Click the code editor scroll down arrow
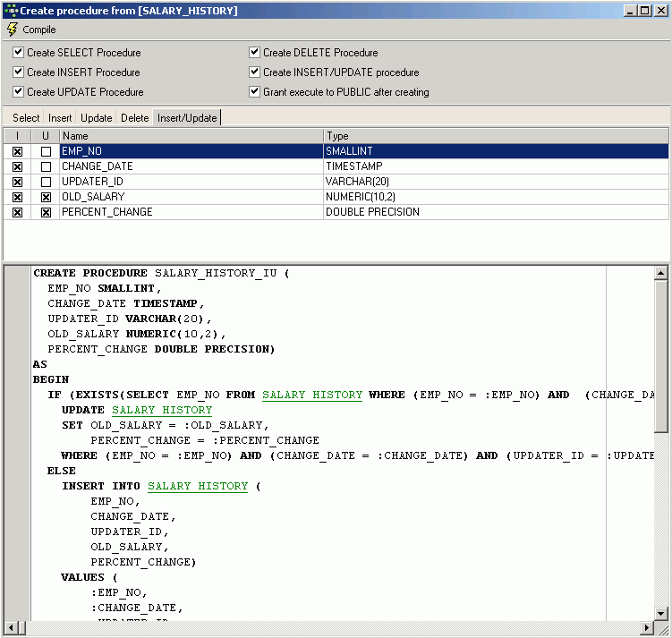This screenshot has width=672, height=638. click(x=661, y=614)
